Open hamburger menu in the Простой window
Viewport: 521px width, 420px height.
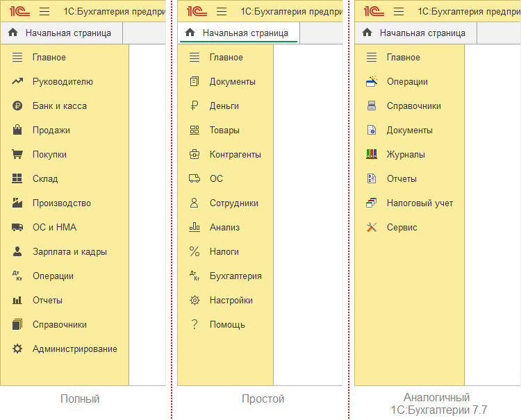click(222, 12)
